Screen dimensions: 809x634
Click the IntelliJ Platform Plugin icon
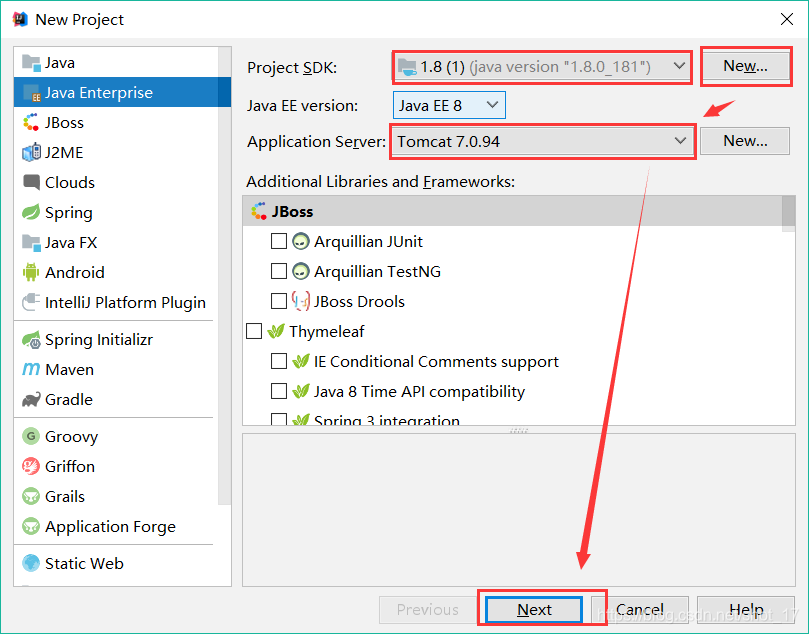(x=31, y=302)
